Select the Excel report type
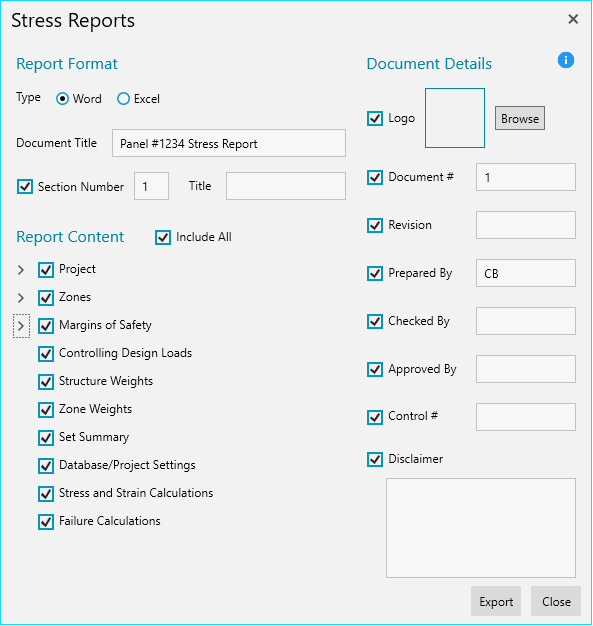Image resolution: width=593 pixels, height=626 pixels. coord(123,99)
